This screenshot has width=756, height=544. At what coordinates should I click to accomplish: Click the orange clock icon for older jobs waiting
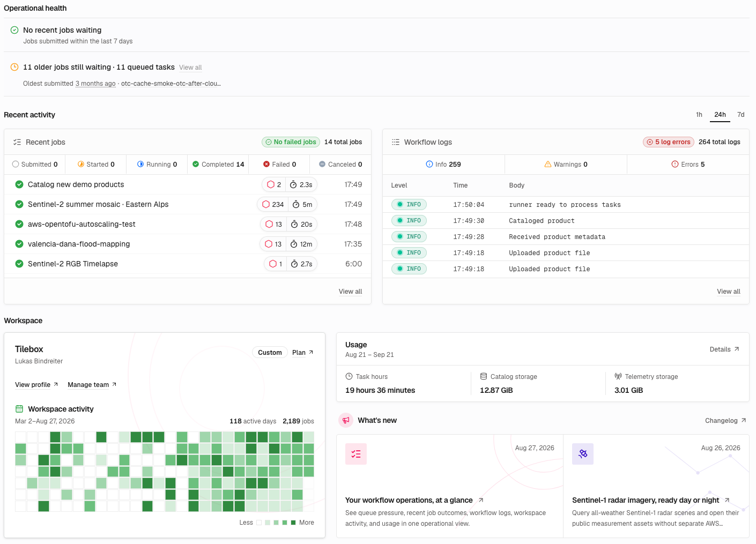pyautogui.click(x=14, y=67)
